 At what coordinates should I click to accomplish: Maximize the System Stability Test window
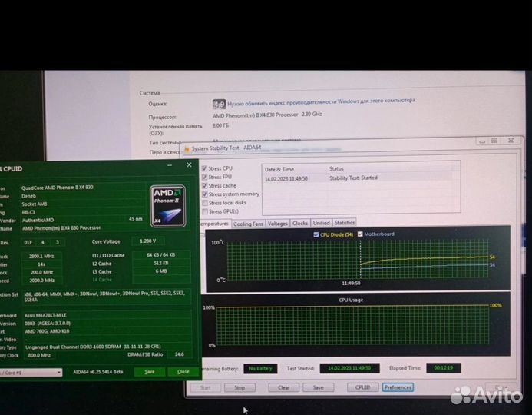496,141
